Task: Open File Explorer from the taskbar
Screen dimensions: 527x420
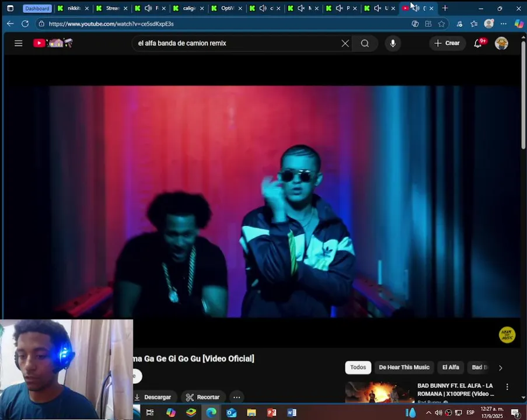Action: point(252,412)
